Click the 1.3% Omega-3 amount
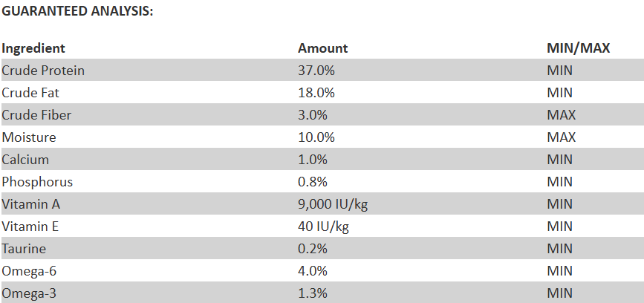This screenshot has width=644, height=303. [x=313, y=293]
